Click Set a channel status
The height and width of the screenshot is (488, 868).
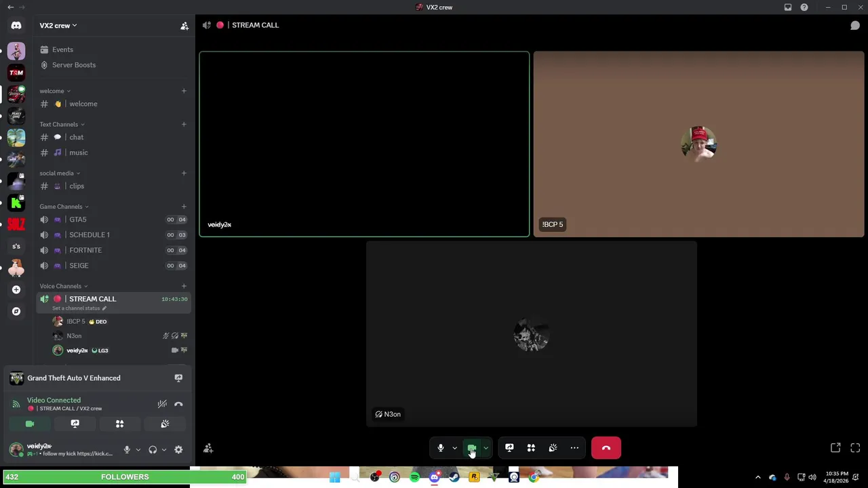[x=79, y=308]
